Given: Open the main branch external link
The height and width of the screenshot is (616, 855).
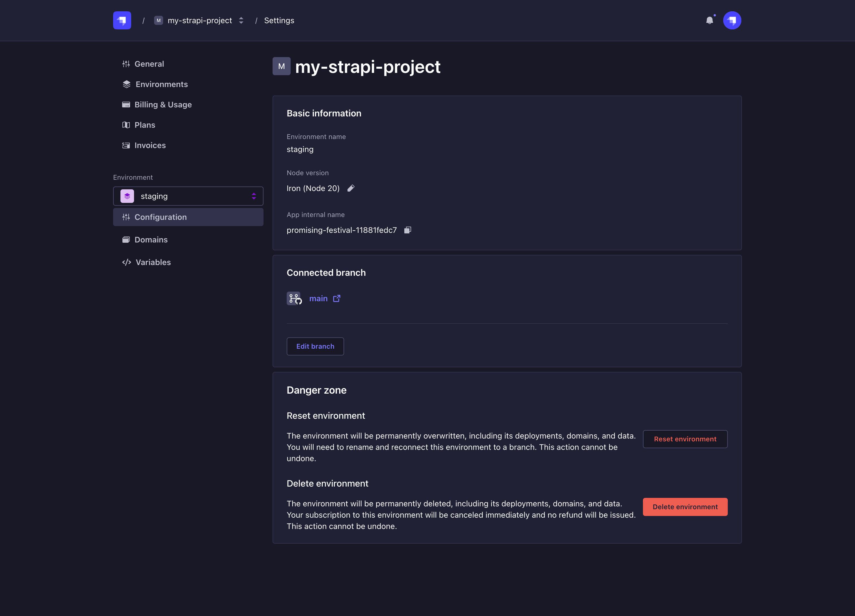Looking at the screenshot, I should [336, 298].
